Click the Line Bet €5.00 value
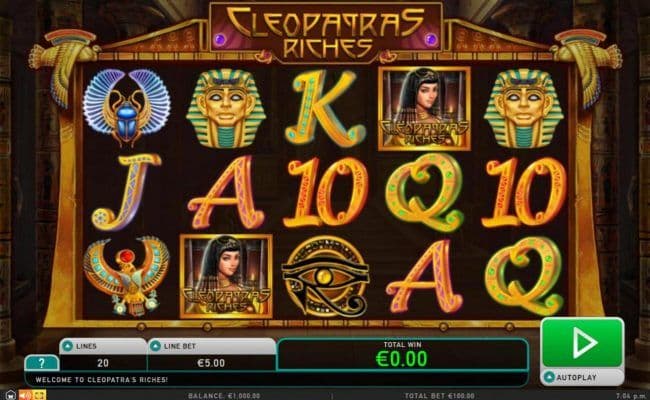The height and width of the screenshot is (400, 650). (211, 363)
